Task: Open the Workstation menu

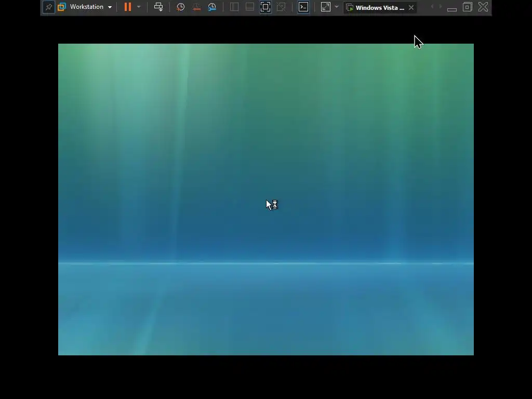Action: (90, 7)
